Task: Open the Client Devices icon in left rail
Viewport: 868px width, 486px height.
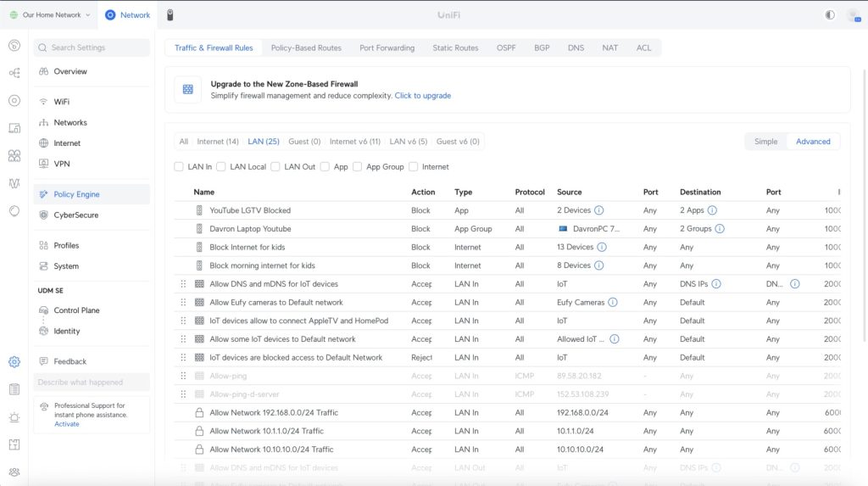Action: (x=14, y=128)
